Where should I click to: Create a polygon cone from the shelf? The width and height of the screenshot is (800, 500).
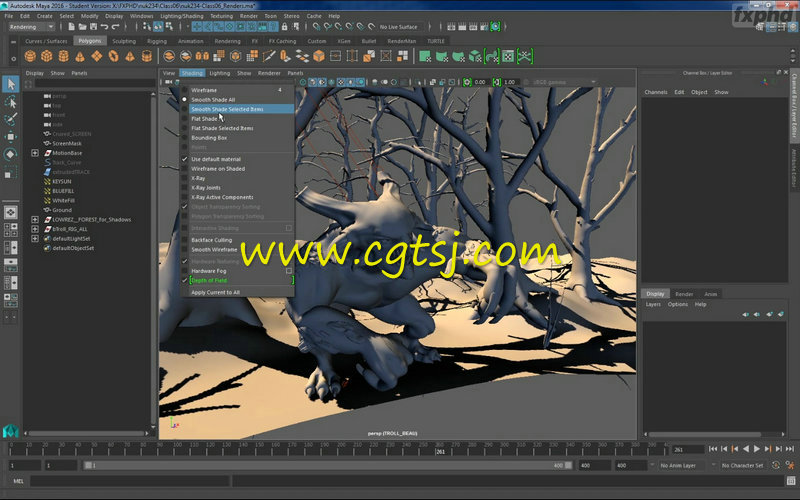pos(80,56)
